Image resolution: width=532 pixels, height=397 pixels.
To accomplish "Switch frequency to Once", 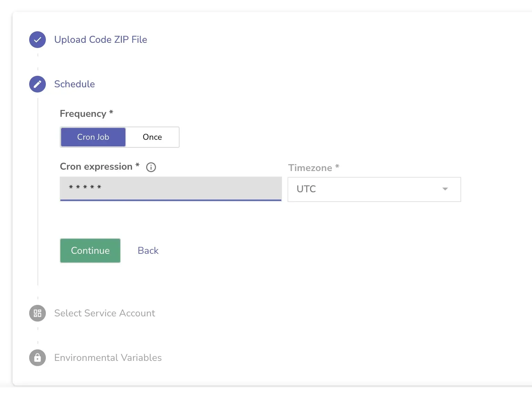I will (152, 137).
